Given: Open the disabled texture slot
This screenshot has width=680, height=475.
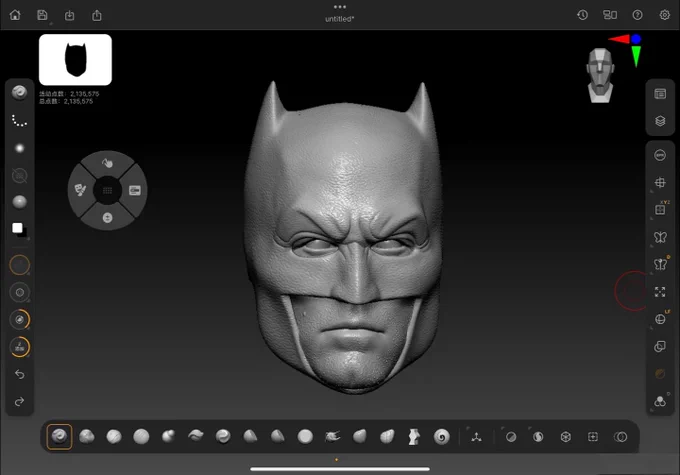Looking at the screenshot, I should point(20,176).
